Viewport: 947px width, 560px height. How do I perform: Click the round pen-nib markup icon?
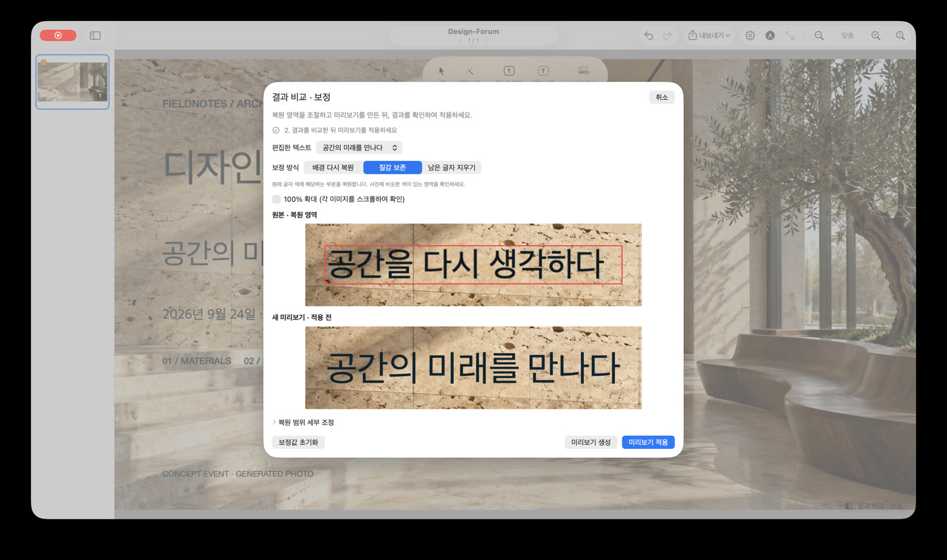pyautogui.click(x=770, y=35)
